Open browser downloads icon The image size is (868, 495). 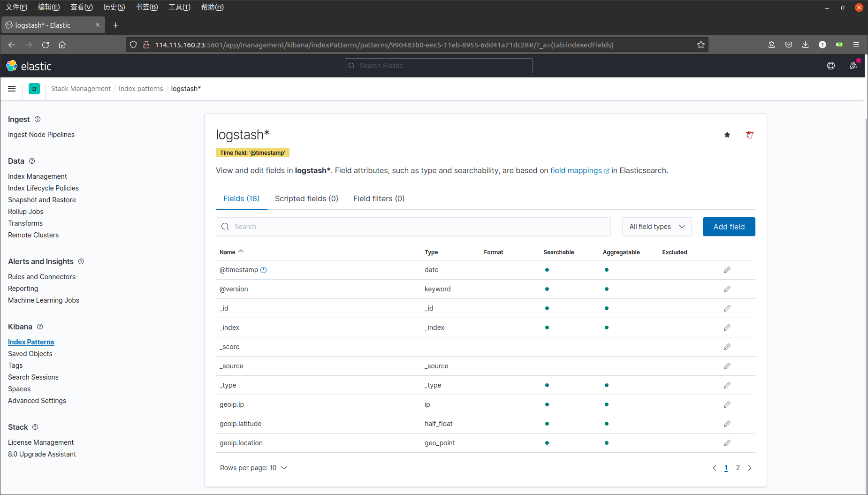click(x=805, y=45)
